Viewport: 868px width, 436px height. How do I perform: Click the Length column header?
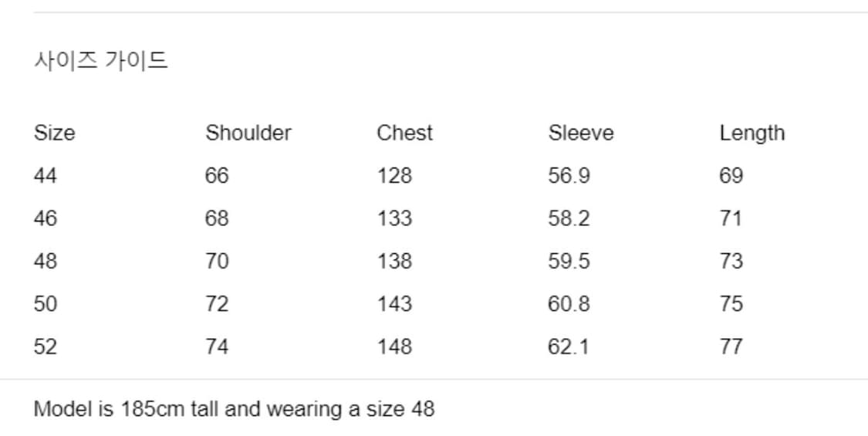click(751, 133)
